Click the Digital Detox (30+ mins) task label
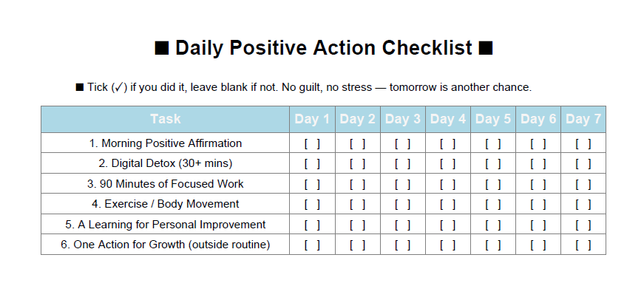The image size is (644, 300). (x=166, y=163)
